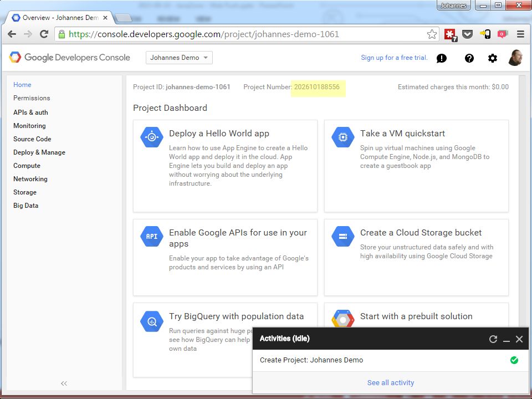
Task: Expand Monitoring in sidebar
Action: pyautogui.click(x=29, y=126)
